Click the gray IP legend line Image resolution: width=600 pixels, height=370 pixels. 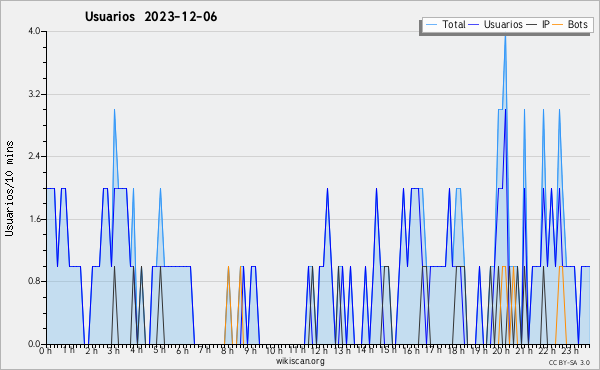tap(532, 25)
